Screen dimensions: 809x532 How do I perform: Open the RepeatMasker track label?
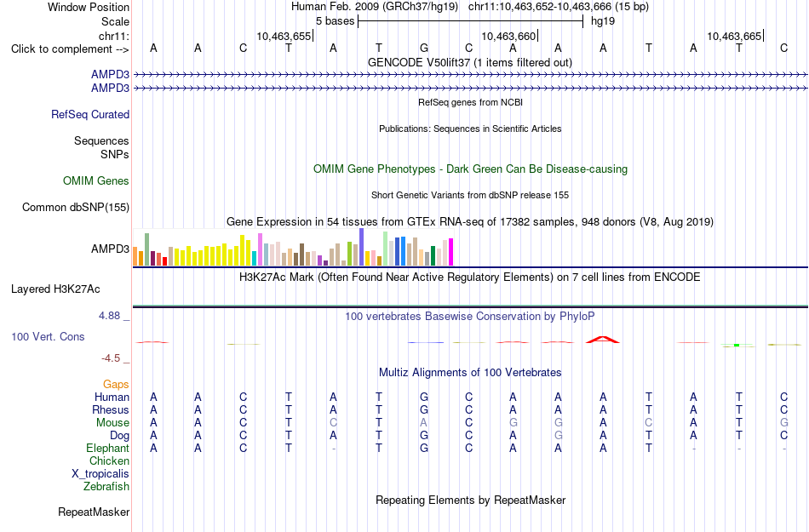94,512
